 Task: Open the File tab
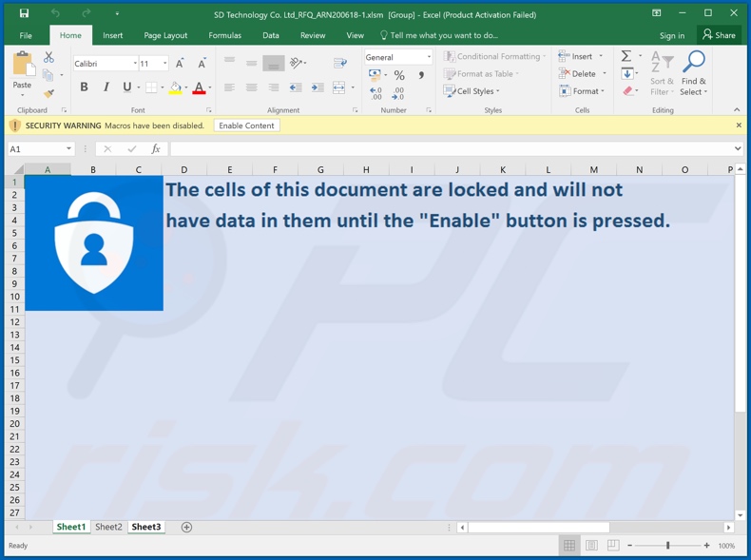(x=26, y=35)
